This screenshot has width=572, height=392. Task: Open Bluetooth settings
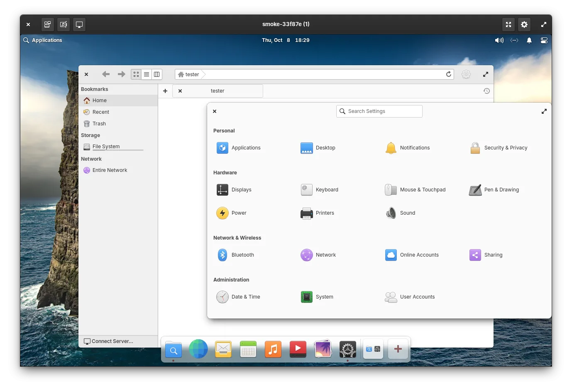pyautogui.click(x=235, y=255)
